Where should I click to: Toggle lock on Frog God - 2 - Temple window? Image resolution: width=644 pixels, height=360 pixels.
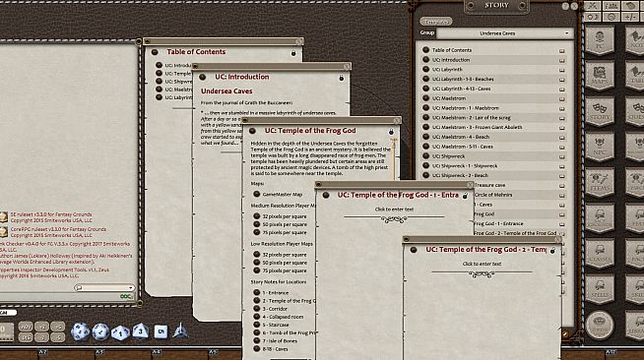click(x=552, y=251)
